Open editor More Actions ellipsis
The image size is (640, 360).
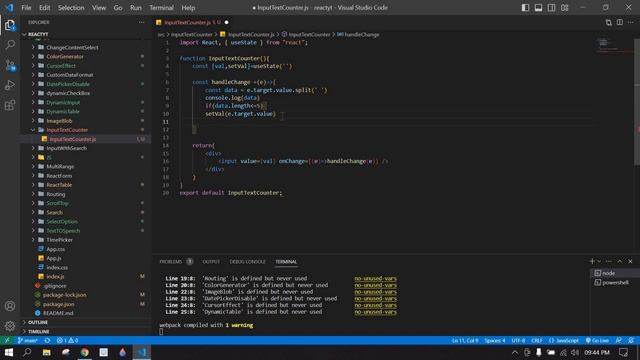631,22
